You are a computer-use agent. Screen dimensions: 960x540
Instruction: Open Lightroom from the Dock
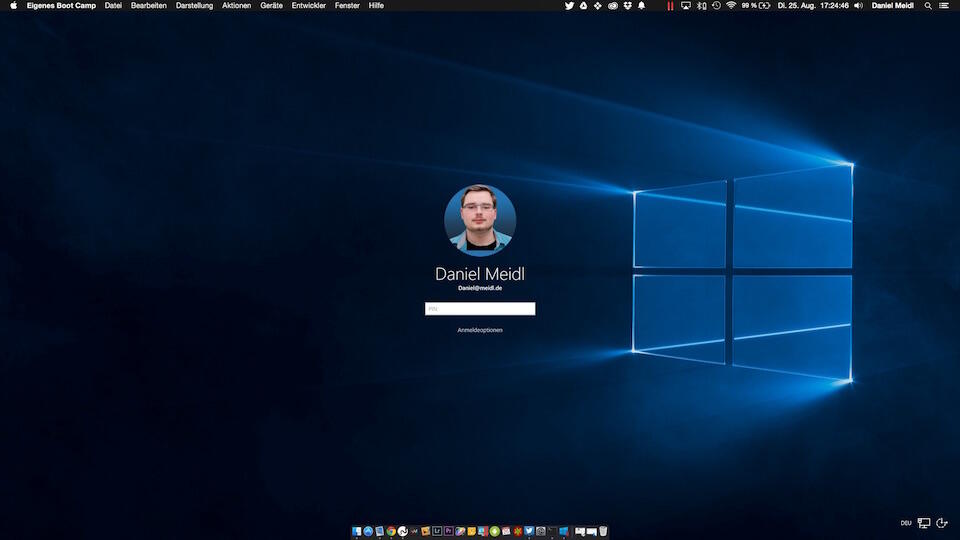[437, 531]
